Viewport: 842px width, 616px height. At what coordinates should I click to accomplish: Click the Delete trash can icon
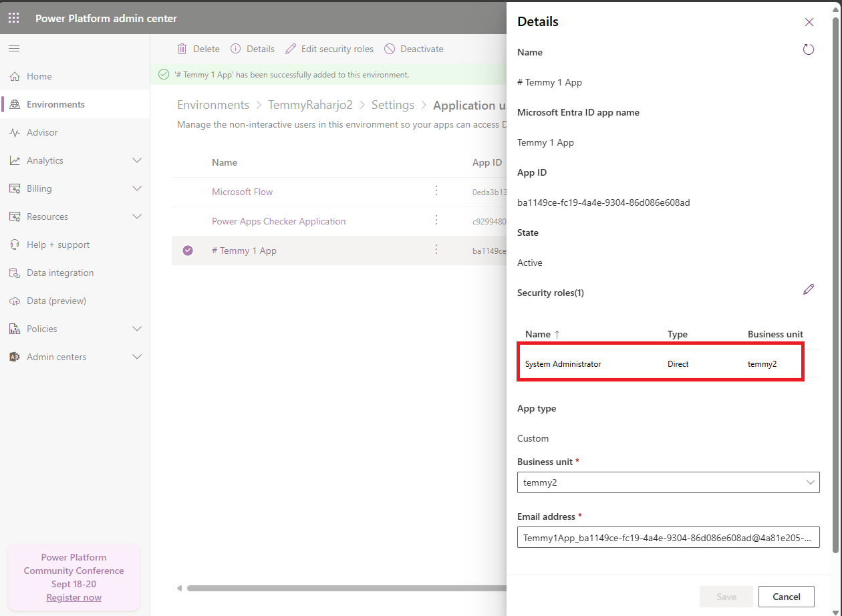coord(182,49)
